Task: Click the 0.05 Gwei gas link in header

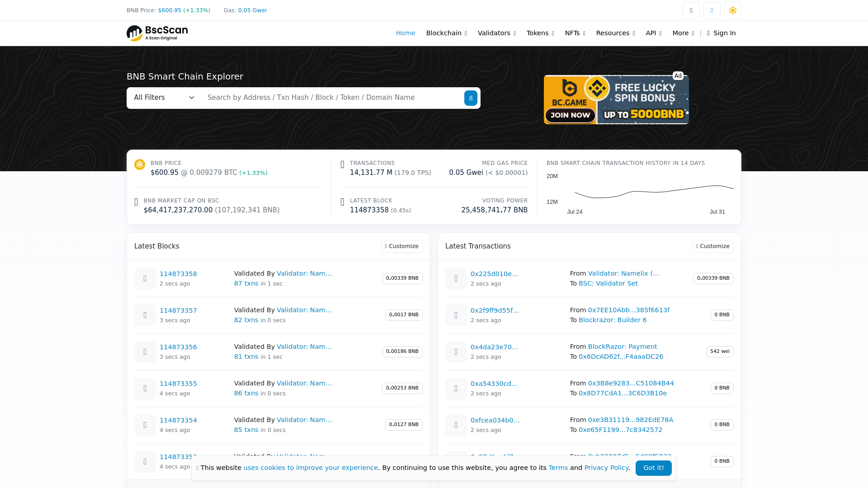Action: tap(252, 10)
